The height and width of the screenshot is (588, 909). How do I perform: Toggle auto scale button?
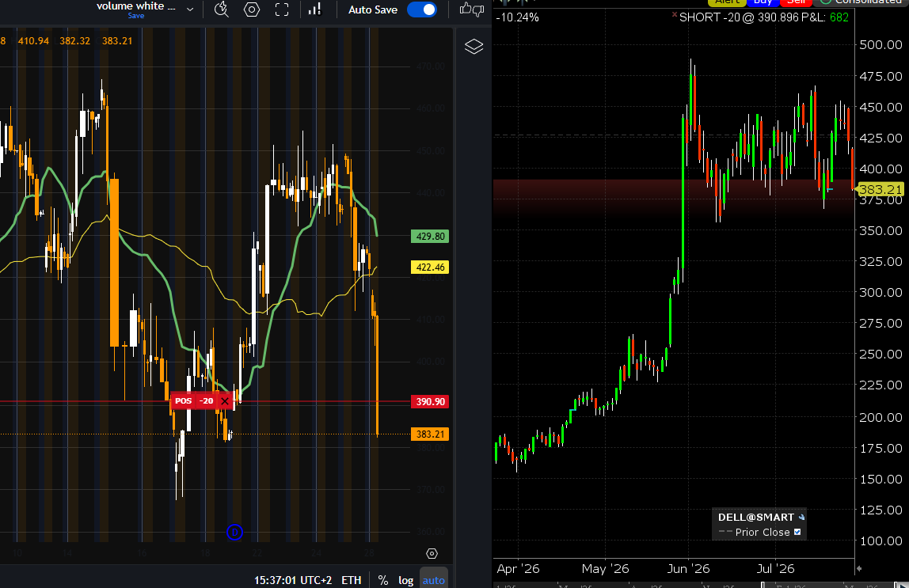[x=434, y=579]
